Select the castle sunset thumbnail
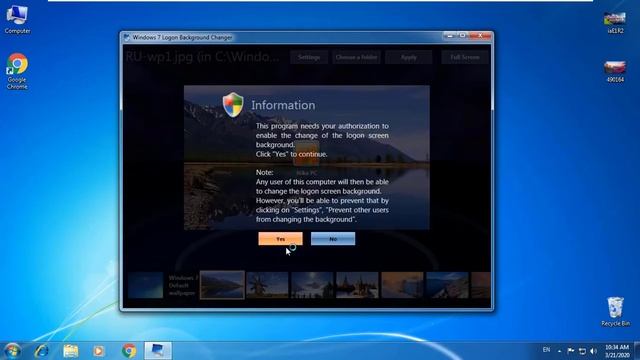This screenshot has height=360, width=640. coord(357,285)
